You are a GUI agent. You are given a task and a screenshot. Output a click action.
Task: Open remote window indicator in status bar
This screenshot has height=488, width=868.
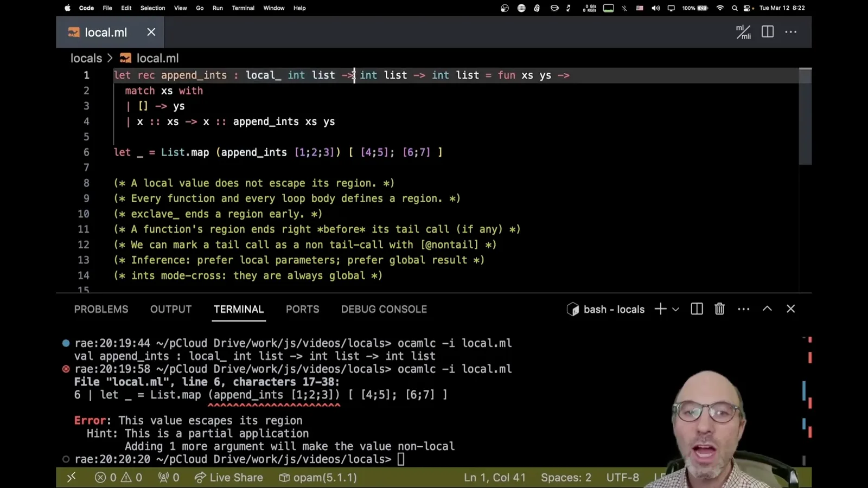click(x=71, y=478)
